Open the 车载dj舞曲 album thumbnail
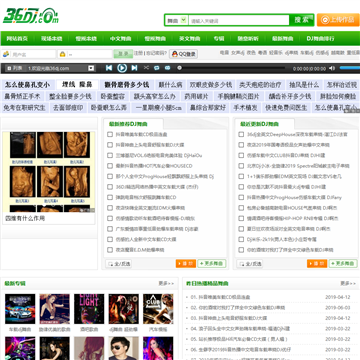Screen dimensions: 360x360 click(20, 309)
